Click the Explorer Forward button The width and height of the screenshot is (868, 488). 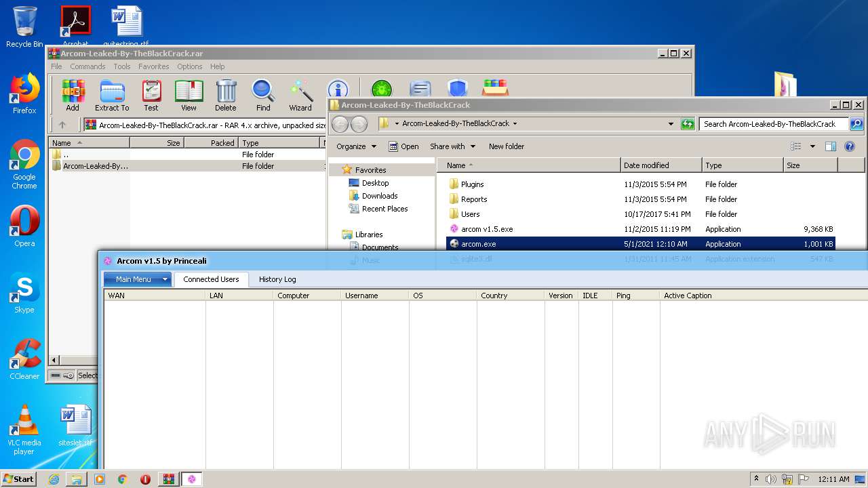(359, 124)
